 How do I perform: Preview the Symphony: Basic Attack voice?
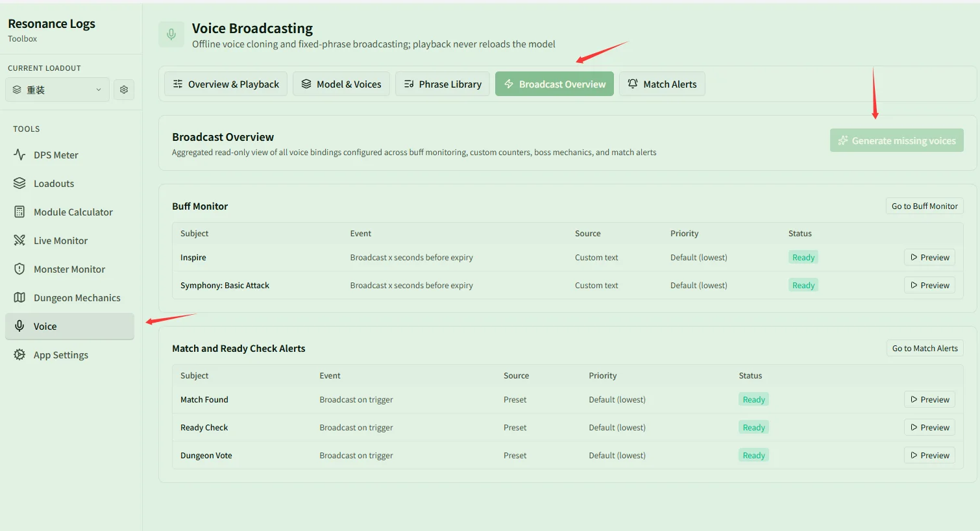[x=929, y=285]
